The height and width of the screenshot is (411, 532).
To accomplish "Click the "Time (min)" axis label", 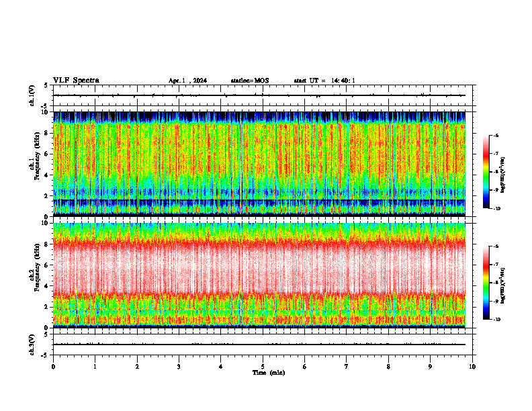I will (269, 373).
